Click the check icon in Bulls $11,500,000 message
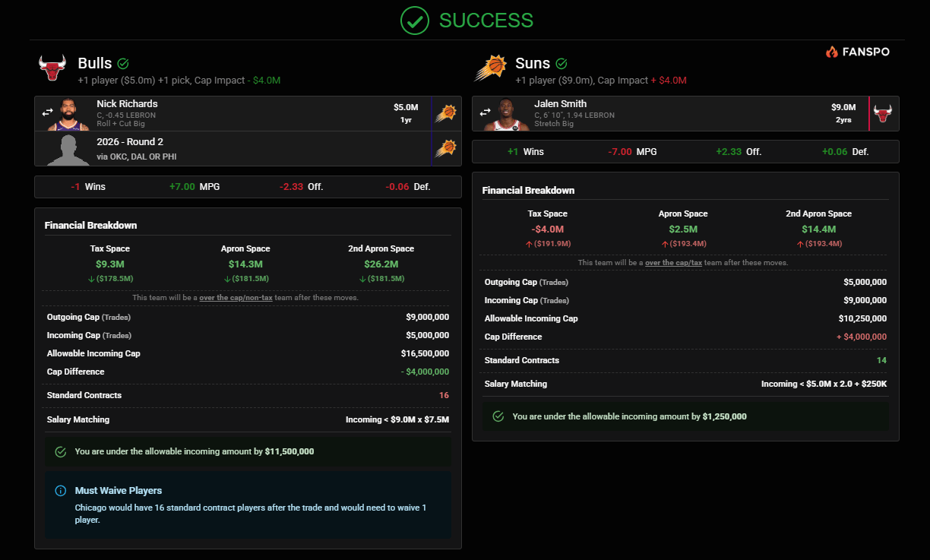This screenshot has width=930, height=560. tap(61, 451)
